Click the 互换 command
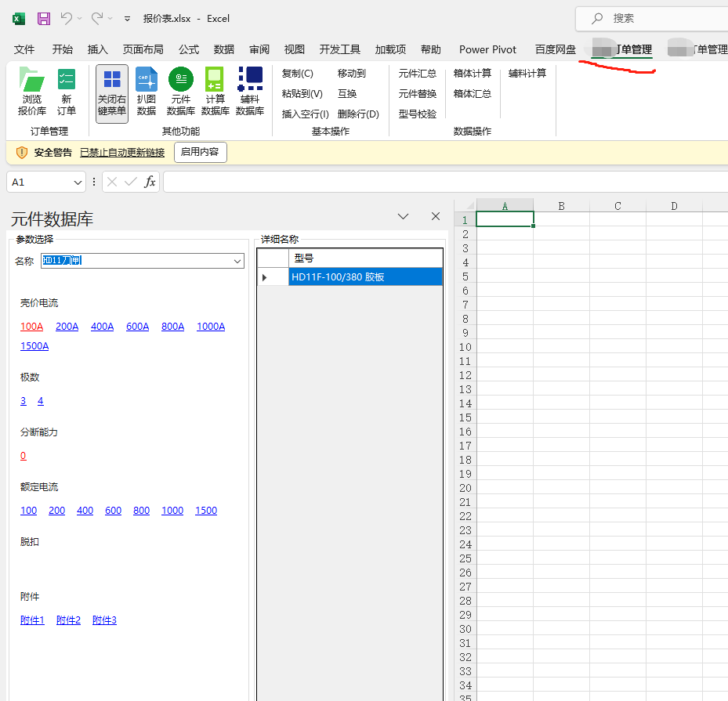Screen dimensions: 728x701 [x=347, y=94]
